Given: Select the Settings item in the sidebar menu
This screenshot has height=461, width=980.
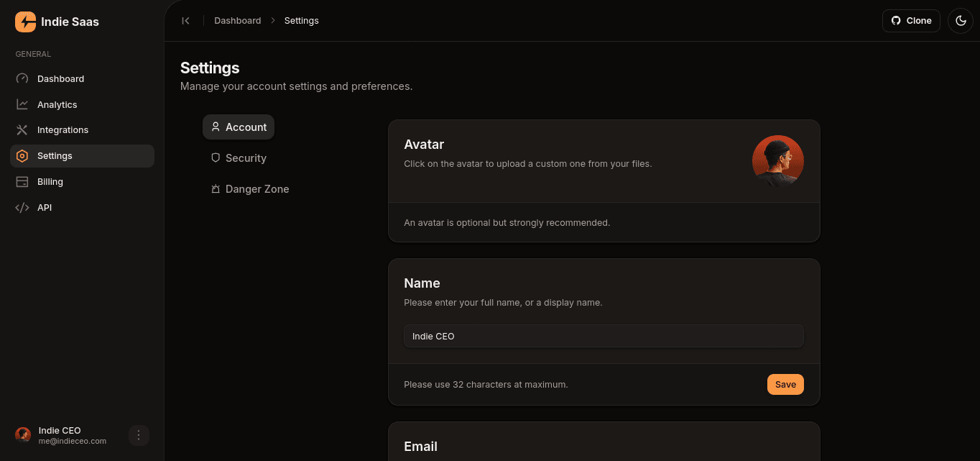Looking at the screenshot, I should click(x=55, y=156).
